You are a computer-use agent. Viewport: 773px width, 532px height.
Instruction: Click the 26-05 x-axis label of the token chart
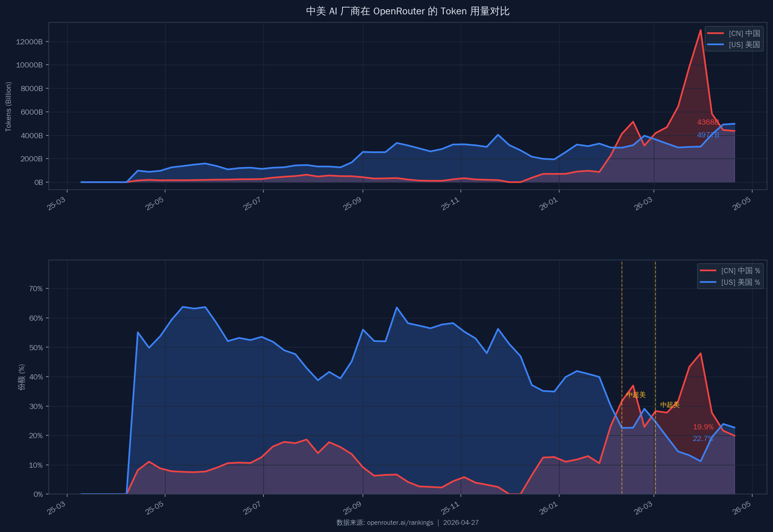point(741,204)
